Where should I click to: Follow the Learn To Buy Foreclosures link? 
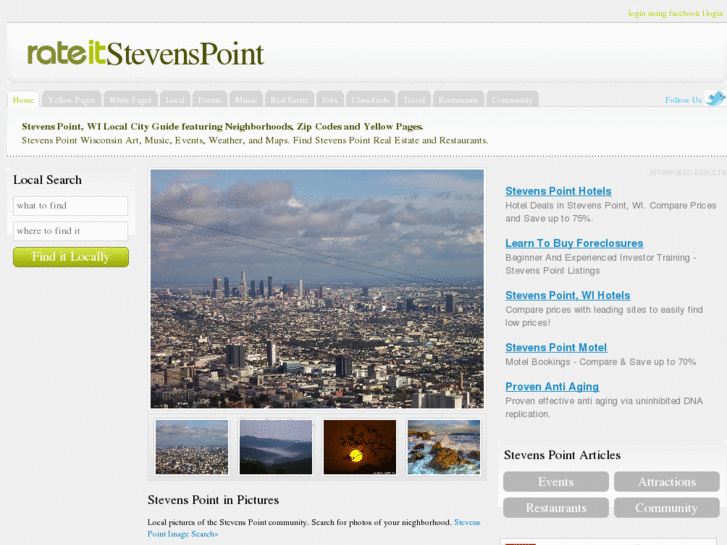[574, 243]
